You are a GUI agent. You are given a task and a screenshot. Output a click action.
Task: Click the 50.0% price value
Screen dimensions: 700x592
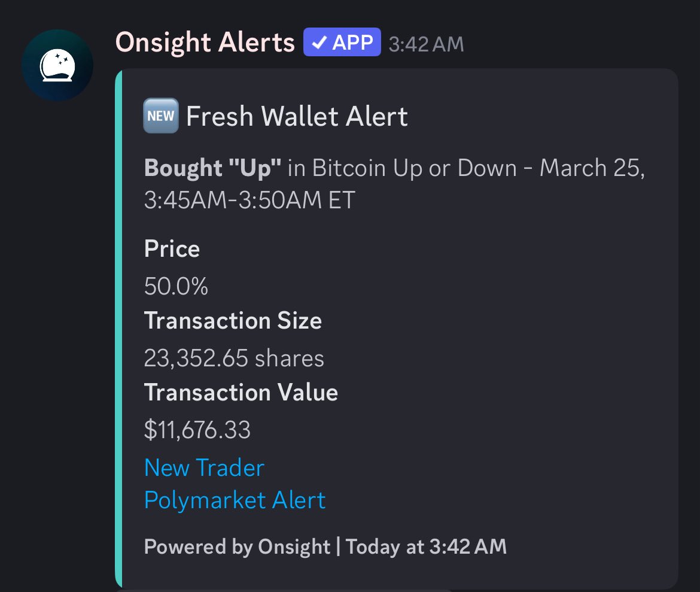[176, 287]
